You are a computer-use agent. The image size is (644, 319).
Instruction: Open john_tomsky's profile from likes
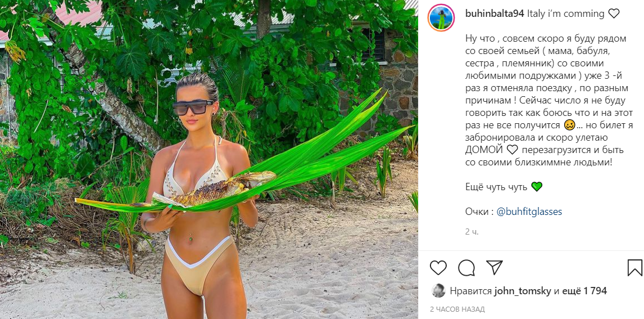(x=523, y=291)
